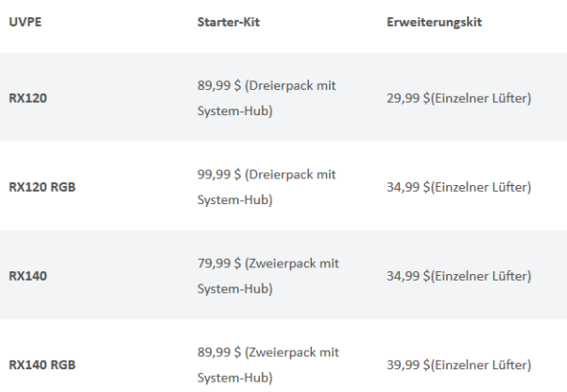This screenshot has height=392, width=567.
Task: Click the 89,99 $ starter price for RX120
Action: [x=216, y=85]
